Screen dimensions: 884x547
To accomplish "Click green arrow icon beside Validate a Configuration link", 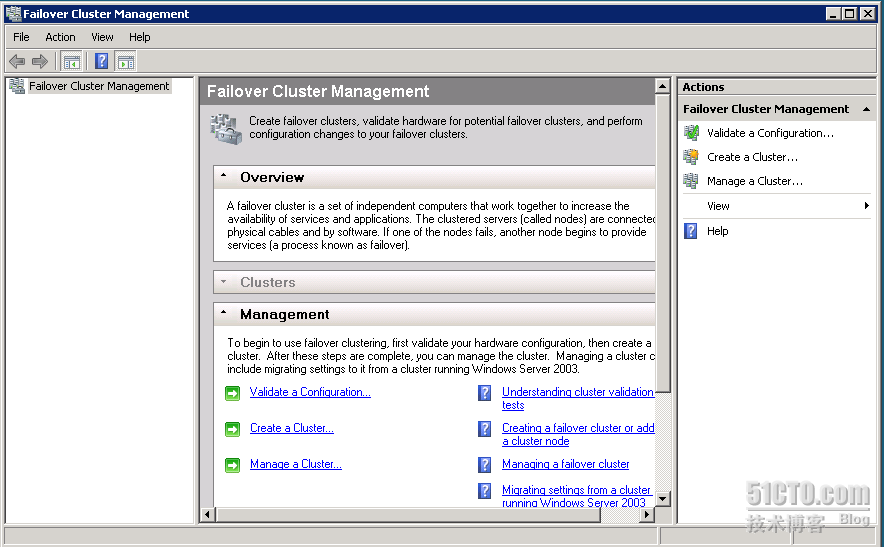I will coord(232,393).
